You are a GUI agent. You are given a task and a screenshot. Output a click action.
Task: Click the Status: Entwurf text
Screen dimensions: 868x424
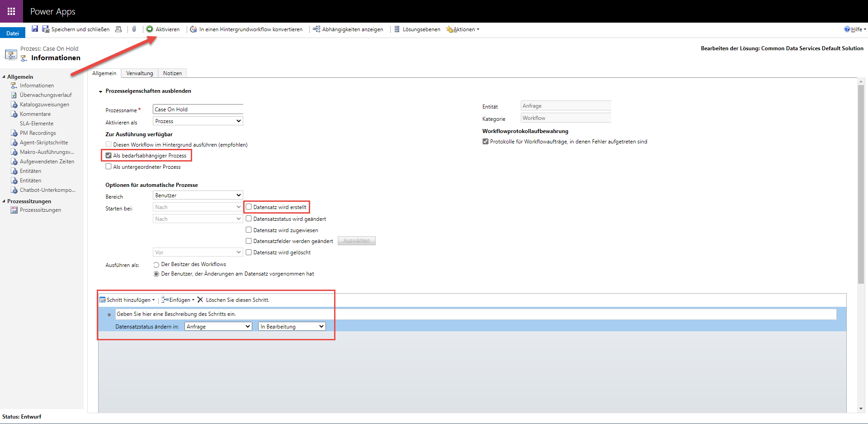click(22, 417)
